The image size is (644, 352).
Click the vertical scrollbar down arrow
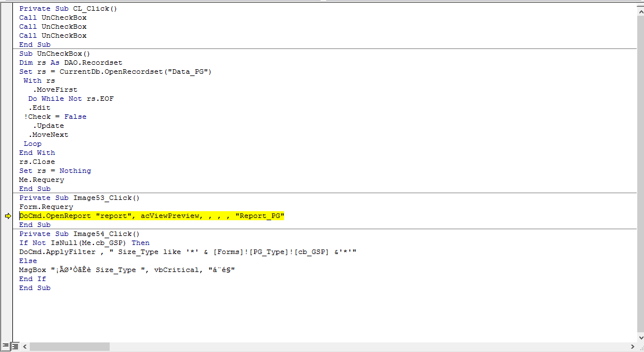click(641, 338)
